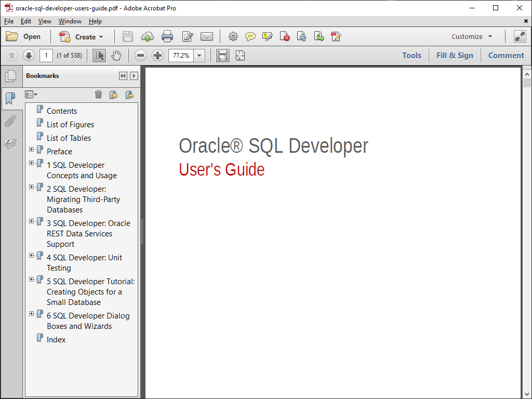The width and height of the screenshot is (532, 399).
Task: Zoom in with the plus button
Action: [x=157, y=55]
